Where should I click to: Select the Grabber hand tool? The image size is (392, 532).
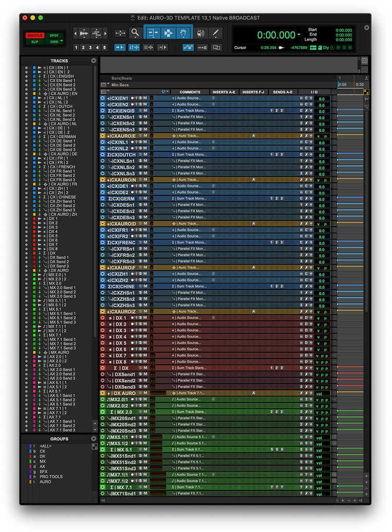[x=184, y=33]
